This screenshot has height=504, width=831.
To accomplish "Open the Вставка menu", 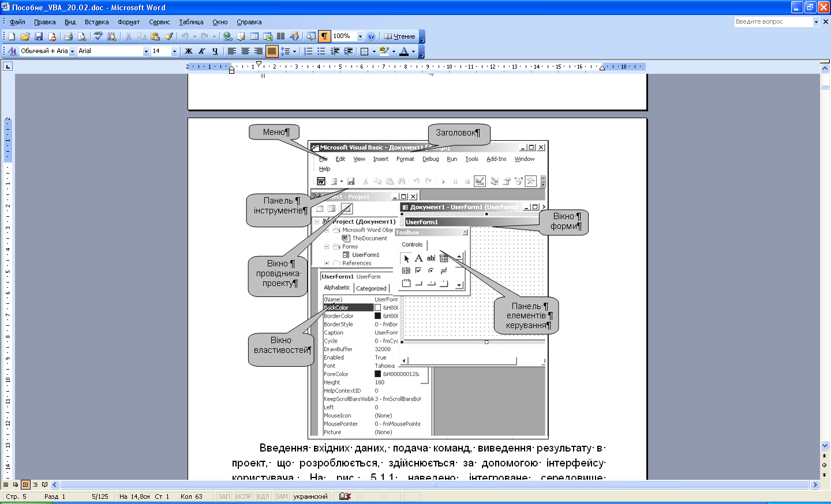I will [x=96, y=22].
